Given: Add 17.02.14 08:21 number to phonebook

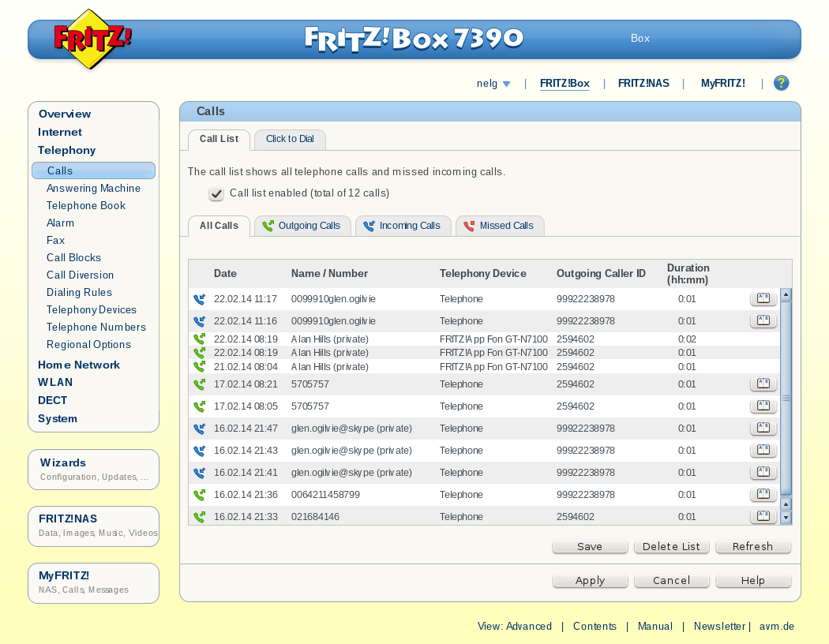Looking at the screenshot, I should [763, 384].
